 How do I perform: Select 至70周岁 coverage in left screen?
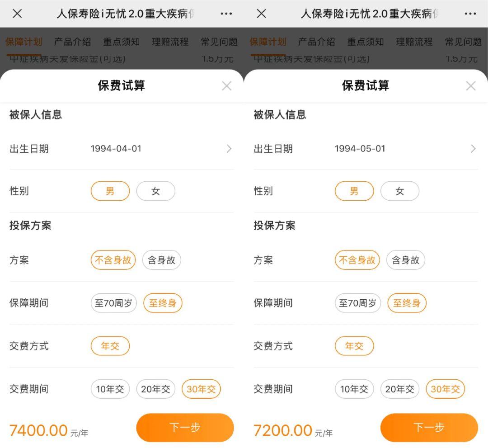114,303
